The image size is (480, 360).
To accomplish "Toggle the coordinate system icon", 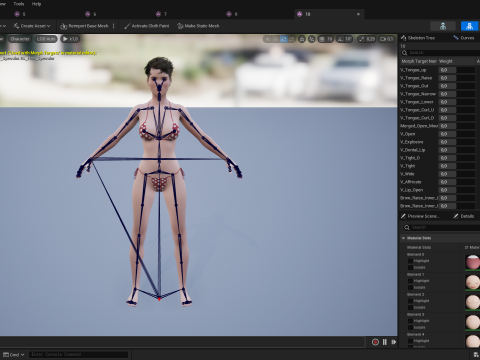I will [302, 39].
